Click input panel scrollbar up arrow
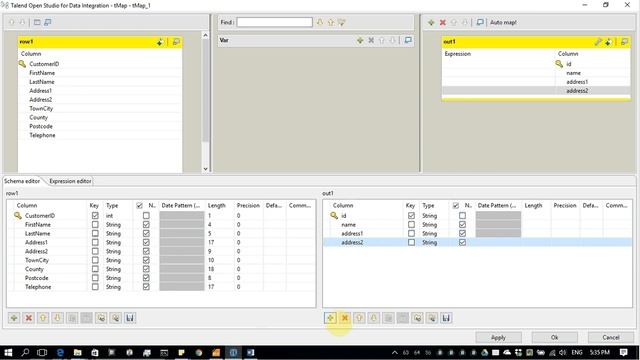The image size is (640, 360). point(205,36)
